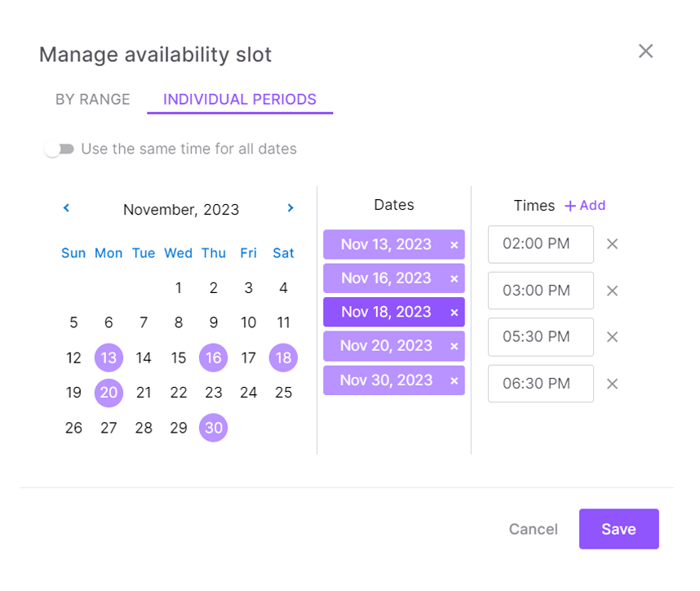Screen dimensions: 700x591
Task: Cancel the availability changes
Action: (x=533, y=529)
